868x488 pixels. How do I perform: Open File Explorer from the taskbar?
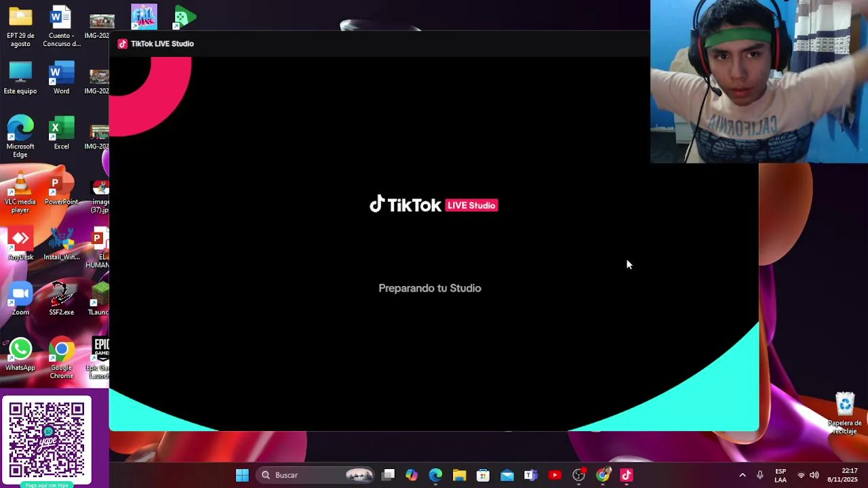(x=459, y=475)
